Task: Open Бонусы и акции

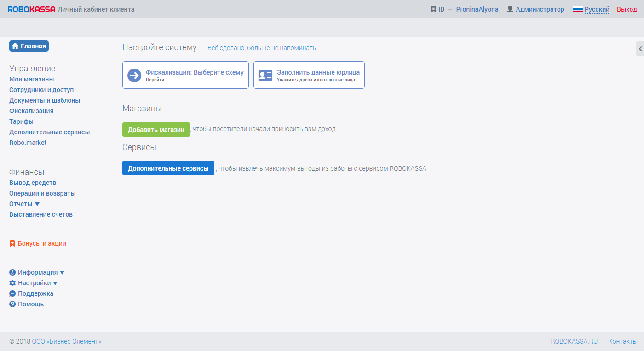Action: 42,243
